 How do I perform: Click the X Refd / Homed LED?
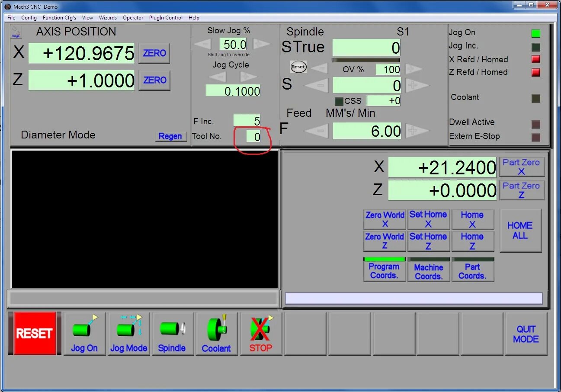(x=536, y=59)
